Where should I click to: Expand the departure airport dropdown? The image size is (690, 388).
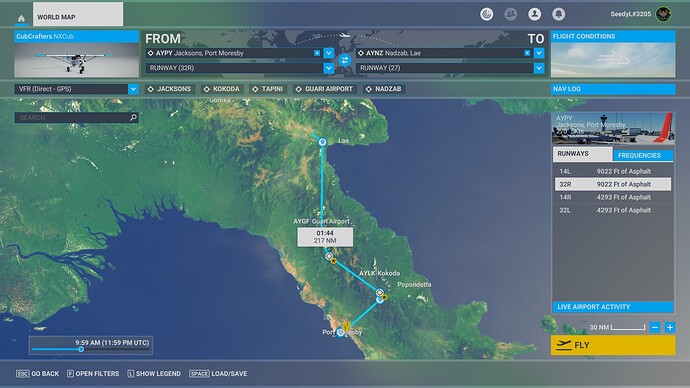point(329,53)
